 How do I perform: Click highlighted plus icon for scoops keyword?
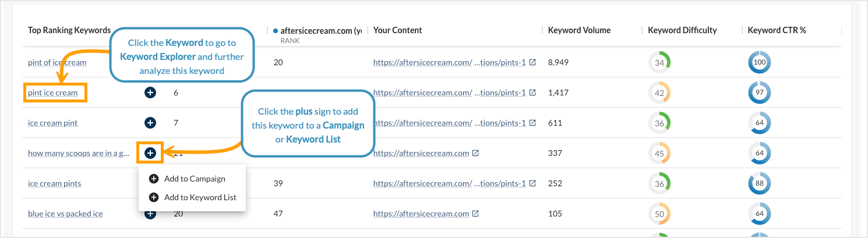(150, 153)
